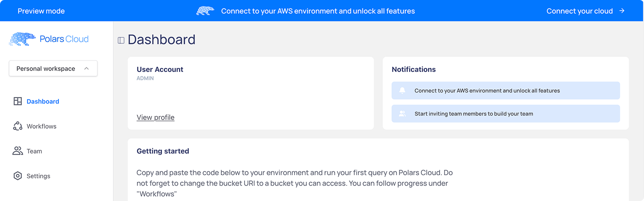Click the Dashboard grid icon
Image resolution: width=644 pixels, height=201 pixels.
point(17,101)
